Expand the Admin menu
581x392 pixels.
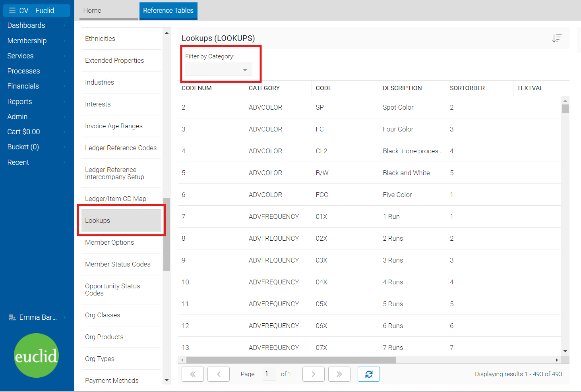coord(37,117)
